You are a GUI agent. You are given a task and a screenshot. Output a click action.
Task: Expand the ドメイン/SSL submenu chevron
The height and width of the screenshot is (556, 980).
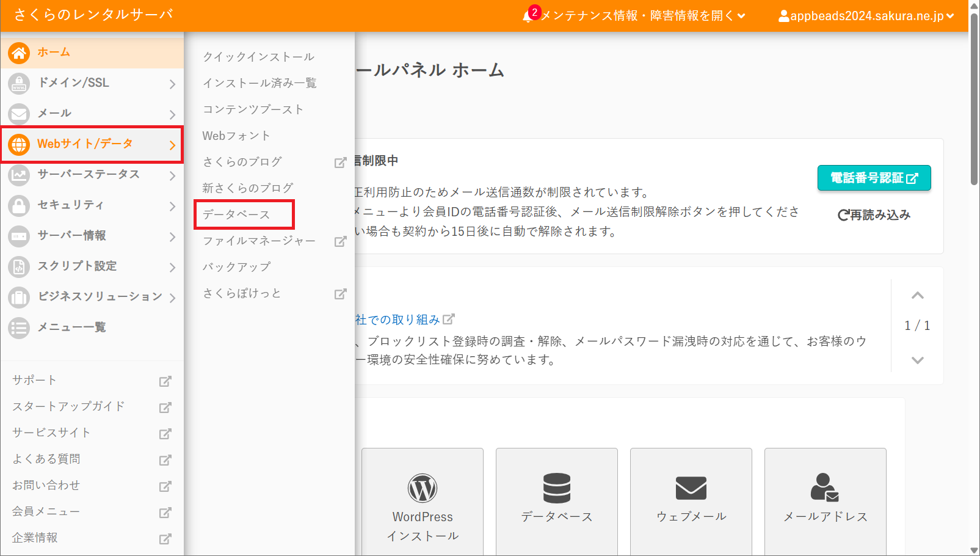click(x=172, y=84)
